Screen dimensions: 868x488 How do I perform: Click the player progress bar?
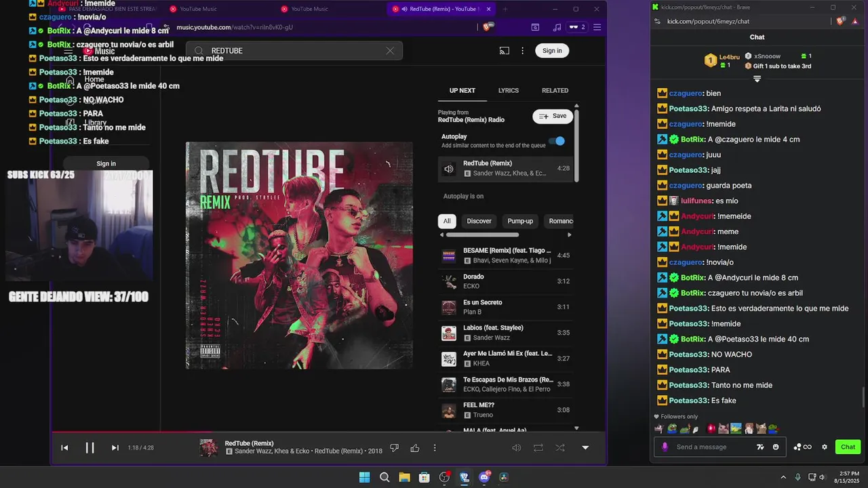329,432
